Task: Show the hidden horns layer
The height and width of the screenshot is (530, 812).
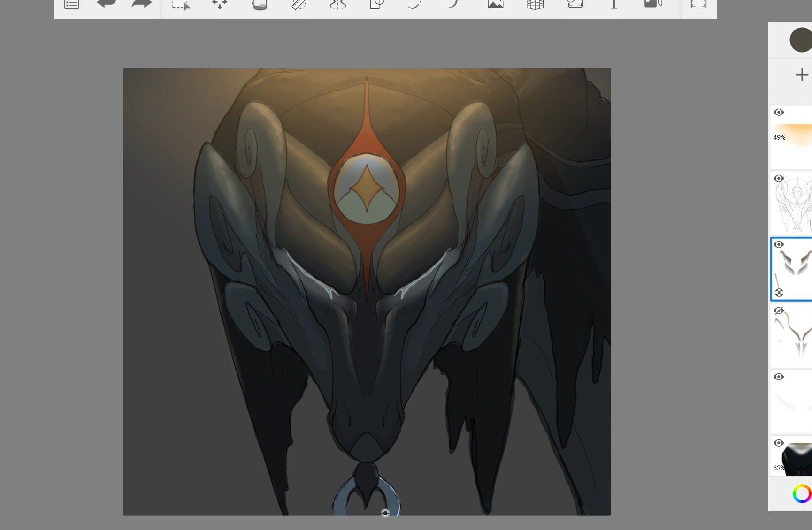Action: 779,310
